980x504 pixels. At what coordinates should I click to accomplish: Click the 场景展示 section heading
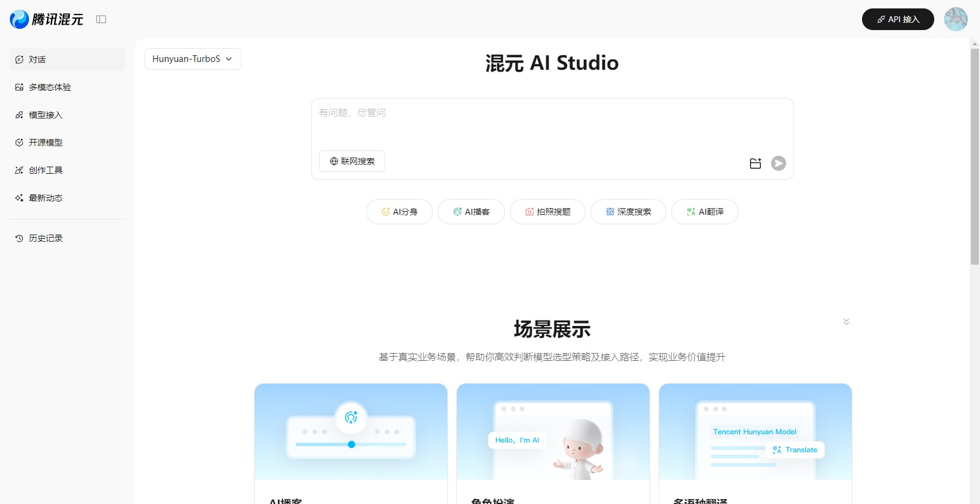pos(552,329)
